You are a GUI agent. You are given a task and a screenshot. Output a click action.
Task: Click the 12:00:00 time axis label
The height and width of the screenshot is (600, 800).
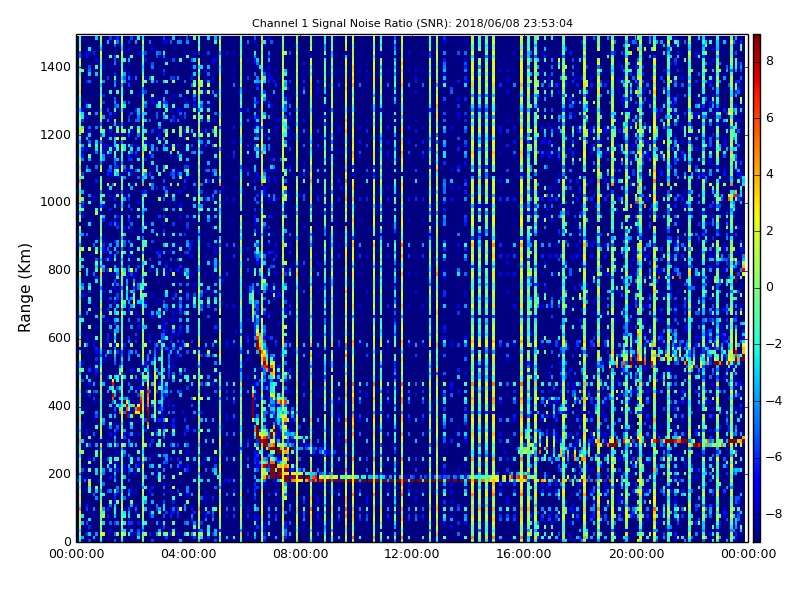[x=412, y=554]
